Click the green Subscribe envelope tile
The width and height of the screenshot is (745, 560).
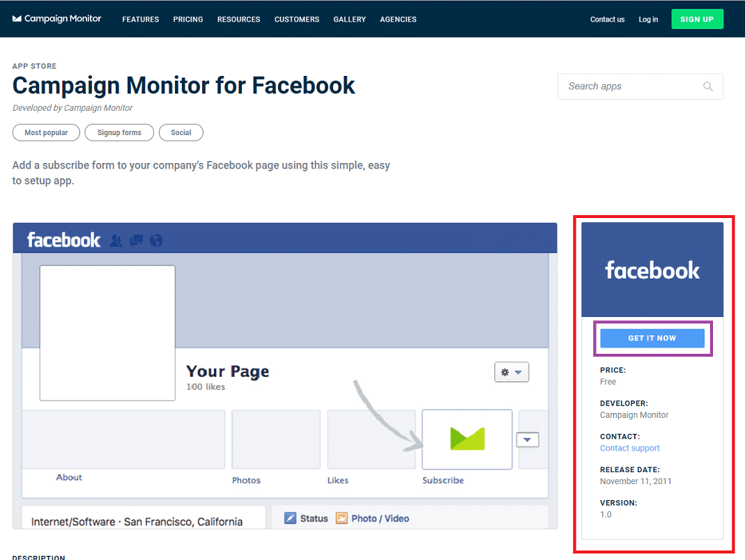[467, 439]
